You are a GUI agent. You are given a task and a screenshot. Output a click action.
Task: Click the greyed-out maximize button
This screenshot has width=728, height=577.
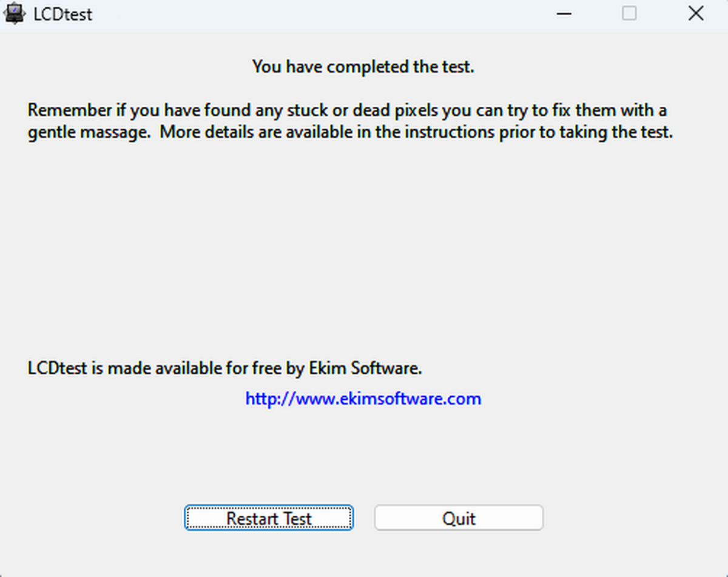pos(629,13)
